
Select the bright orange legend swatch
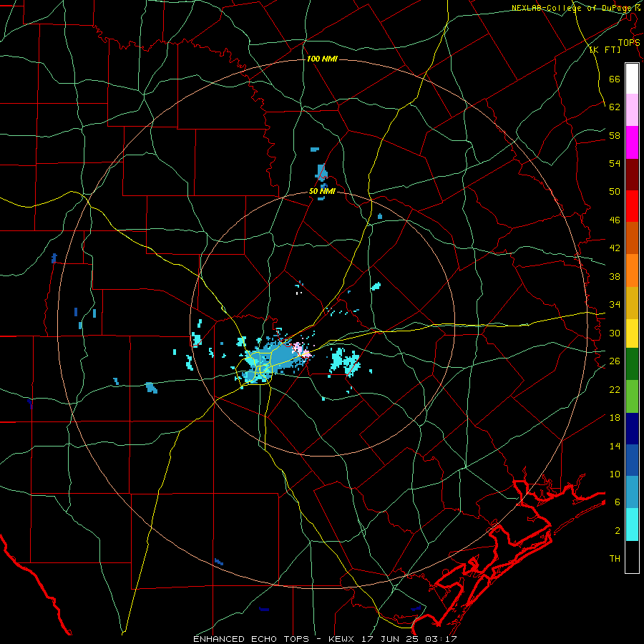click(632, 270)
